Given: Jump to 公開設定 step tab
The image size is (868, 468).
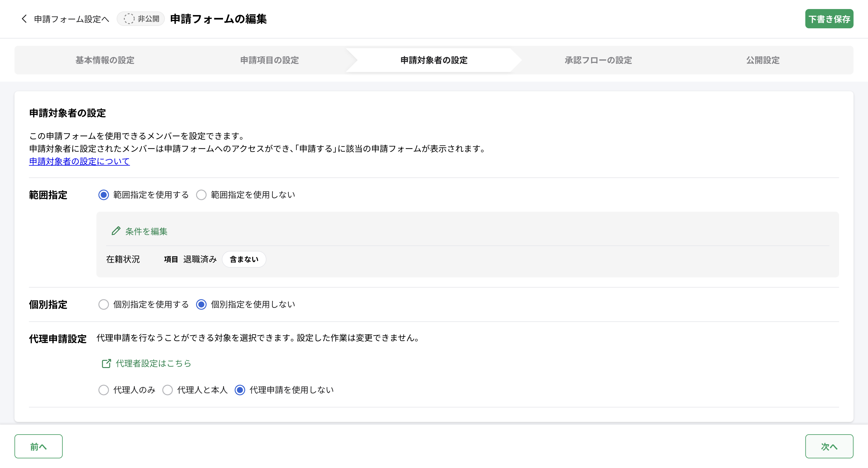Looking at the screenshot, I should pos(763,60).
